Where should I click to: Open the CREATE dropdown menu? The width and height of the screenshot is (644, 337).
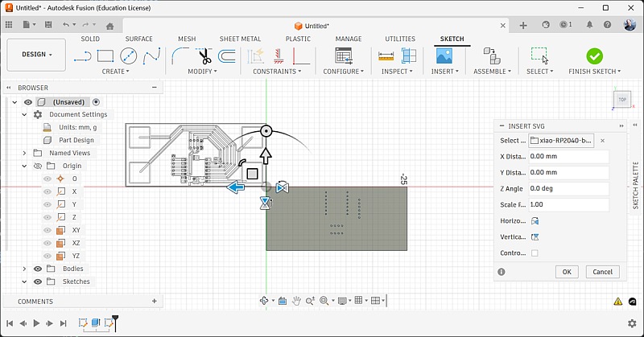tap(115, 72)
